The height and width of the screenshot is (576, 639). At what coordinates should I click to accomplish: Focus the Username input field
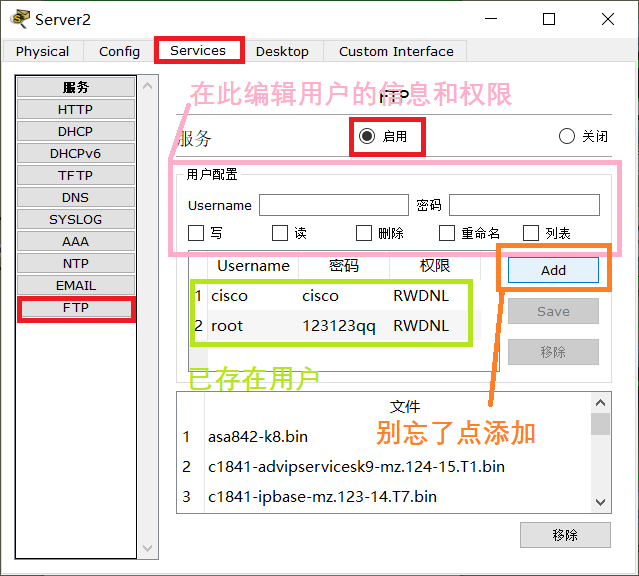[x=334, y=205]
